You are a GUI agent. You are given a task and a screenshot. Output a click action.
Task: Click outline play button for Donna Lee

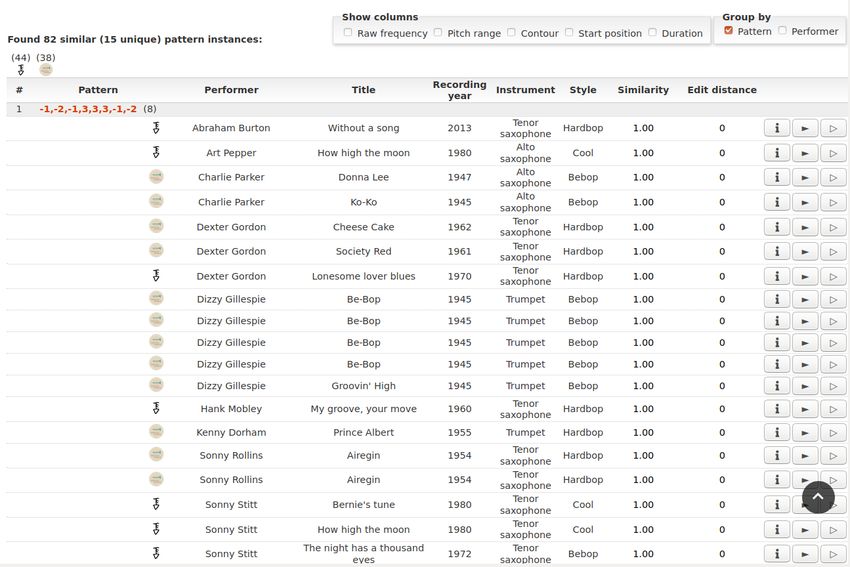click(x=833, y=178)
